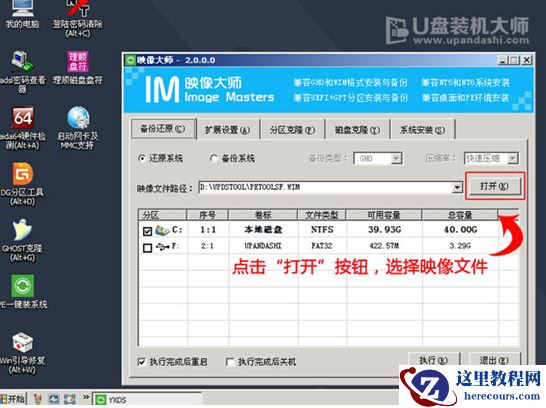The width and height of the screenshot is (546, 408).
Task: Switch to YXDS taskbar window button
Action: [x=147, y=399]
